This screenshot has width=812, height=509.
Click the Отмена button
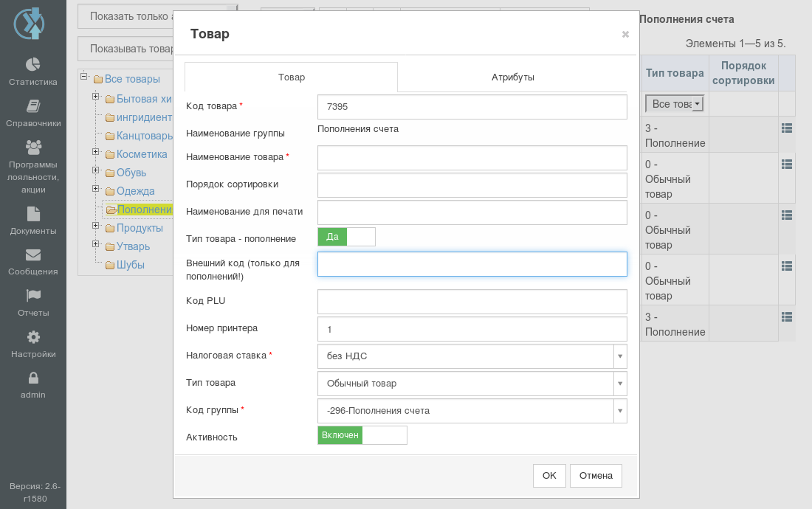(596, 476)
